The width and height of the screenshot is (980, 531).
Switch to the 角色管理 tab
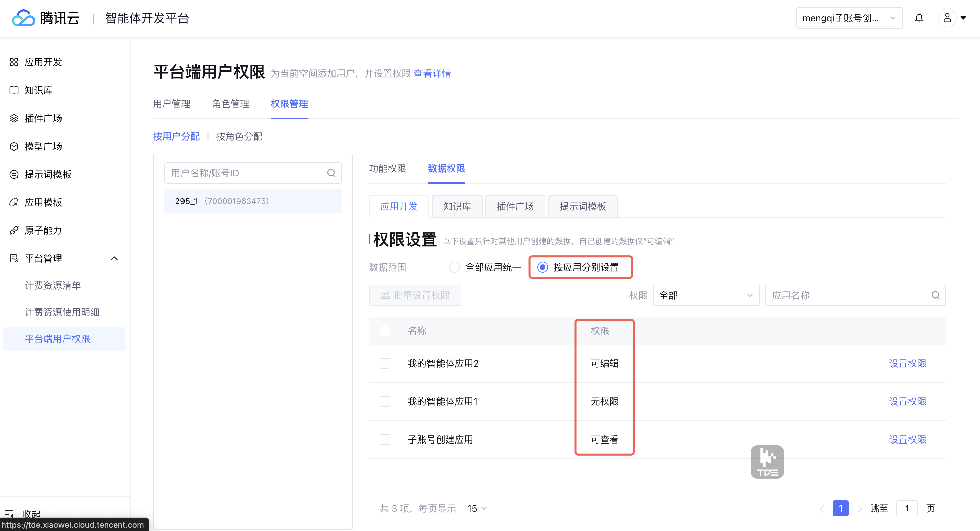pos(230,104)
